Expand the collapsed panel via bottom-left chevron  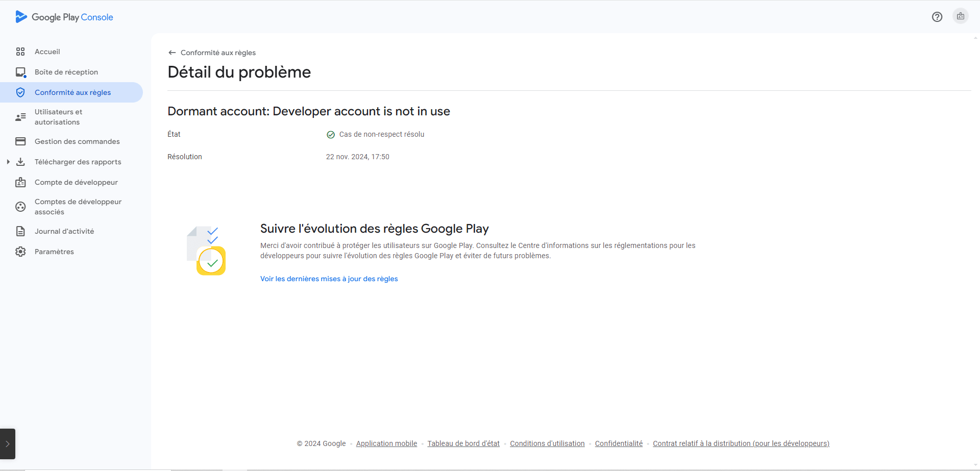(7, 443)
